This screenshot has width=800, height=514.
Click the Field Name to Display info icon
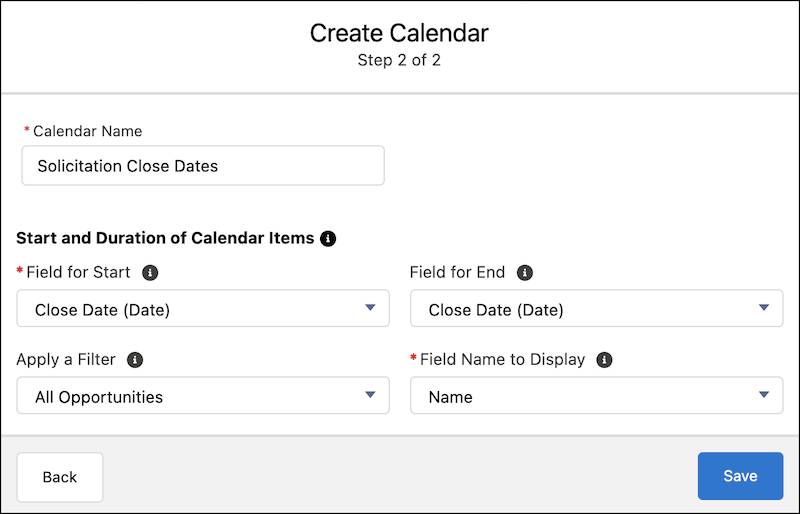tap(604, 360)
